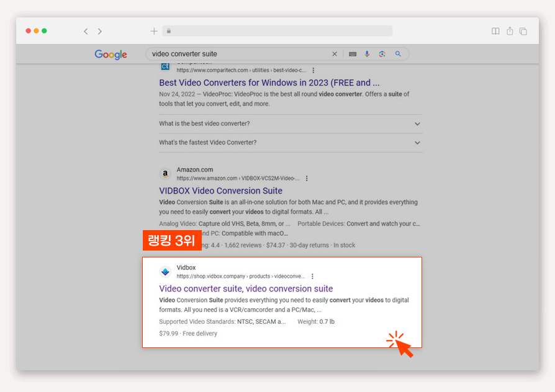Open a new tab with the plus icon
555x392 pixels.
pos(154,31)
